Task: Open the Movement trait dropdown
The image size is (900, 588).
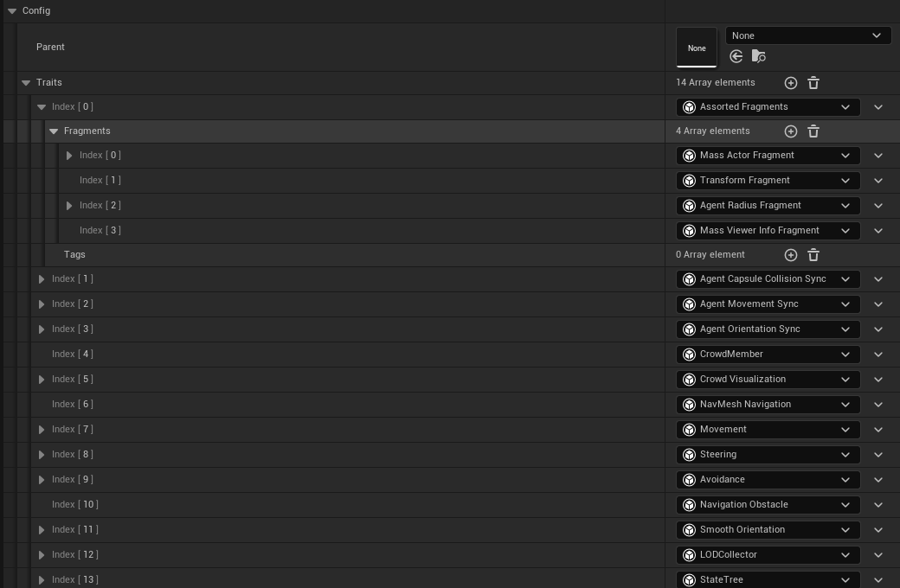Action: tap(768, 430)
